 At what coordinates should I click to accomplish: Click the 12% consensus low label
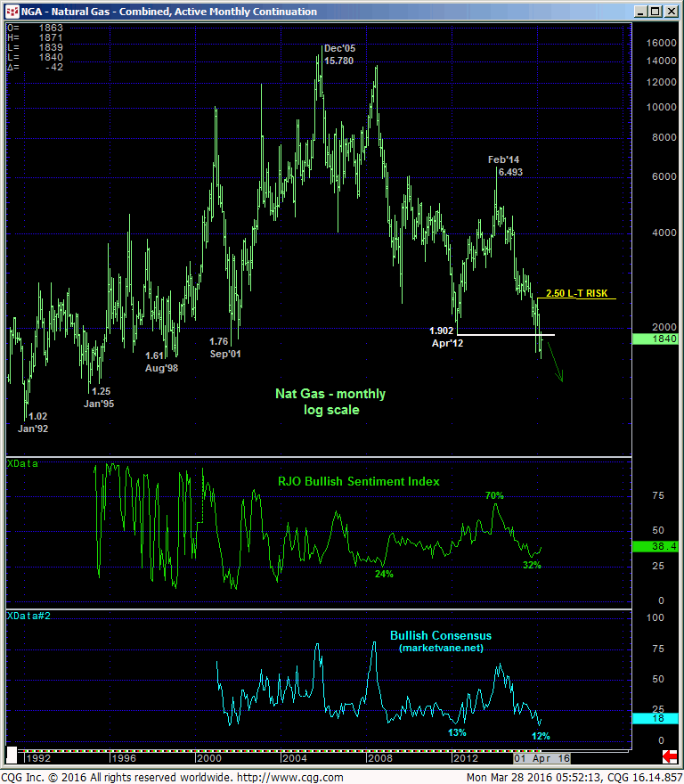(x=541, y=736)
